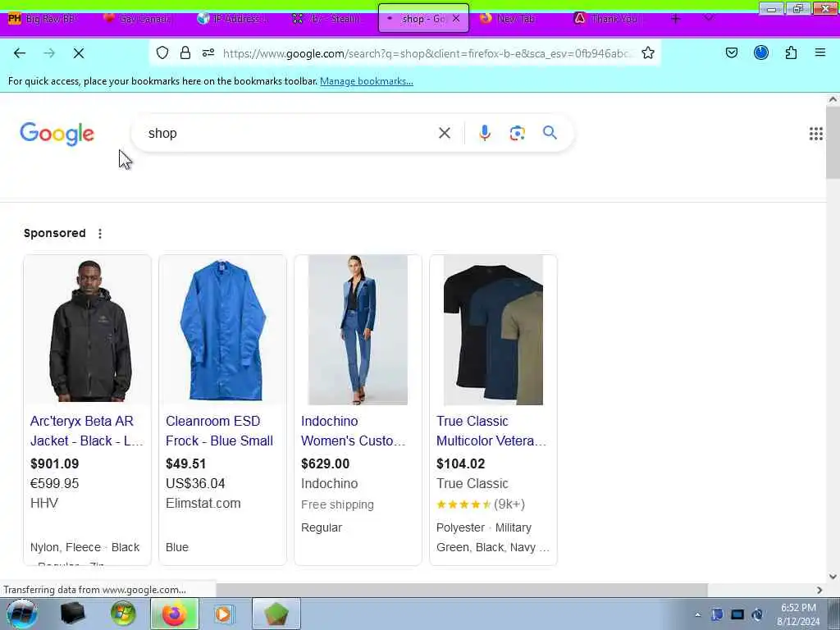Open Firefox from the taskbar
Image resolution: width=840 pixels, height=630 pixels.
point(174,614)
